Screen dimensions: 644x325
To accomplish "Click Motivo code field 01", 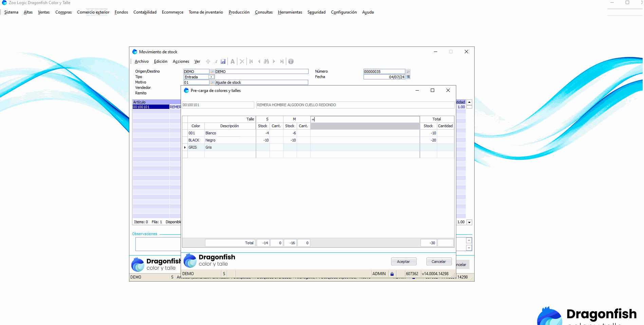I will point(196,82).
